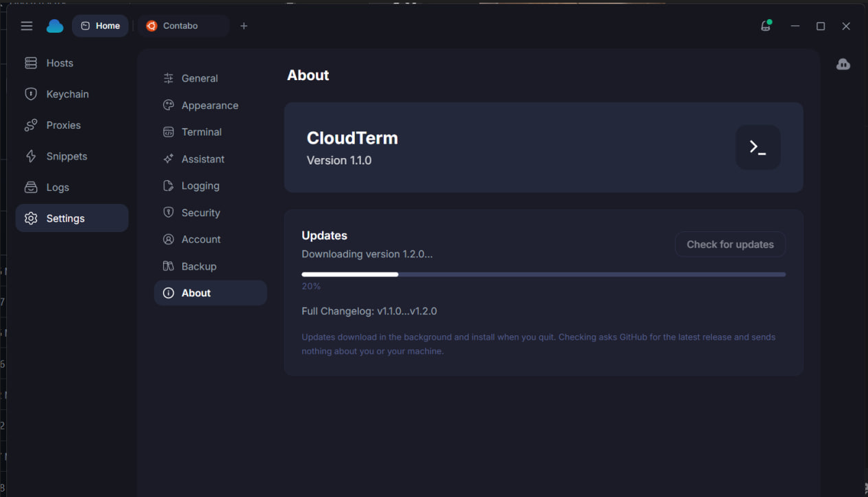Open the notifications bell icon
868x497 pixels.
click(x=766, y=26)
